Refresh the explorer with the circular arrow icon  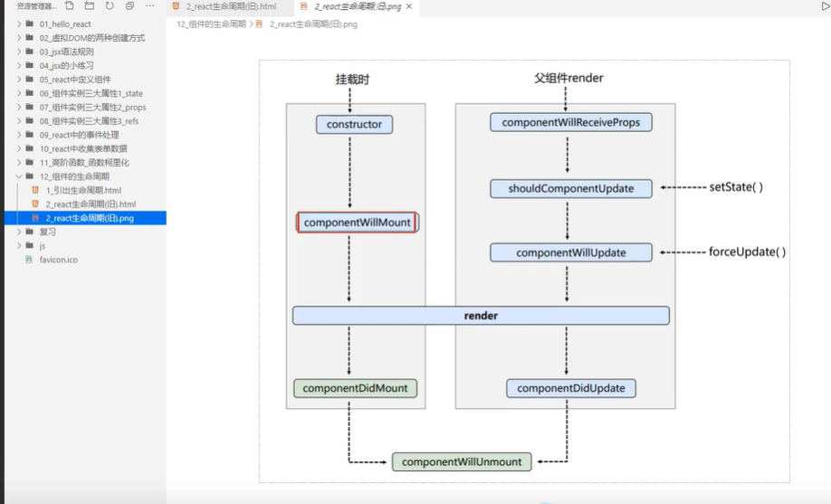(x=110, y=5)
